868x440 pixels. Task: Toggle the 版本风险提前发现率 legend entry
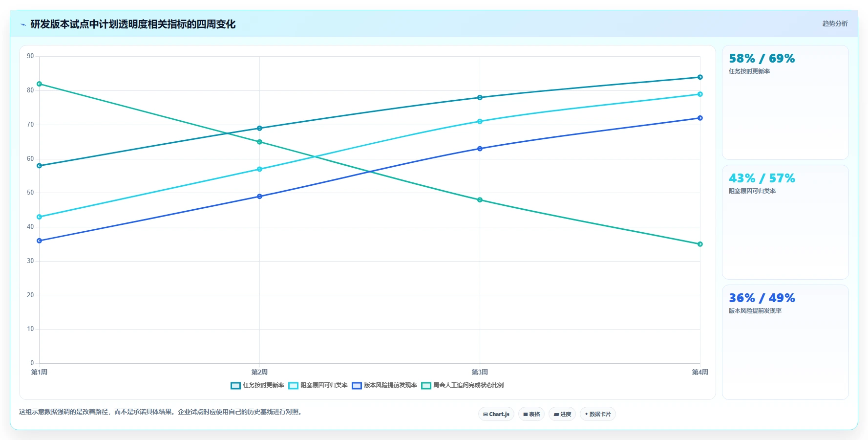(x=384, y=385)
